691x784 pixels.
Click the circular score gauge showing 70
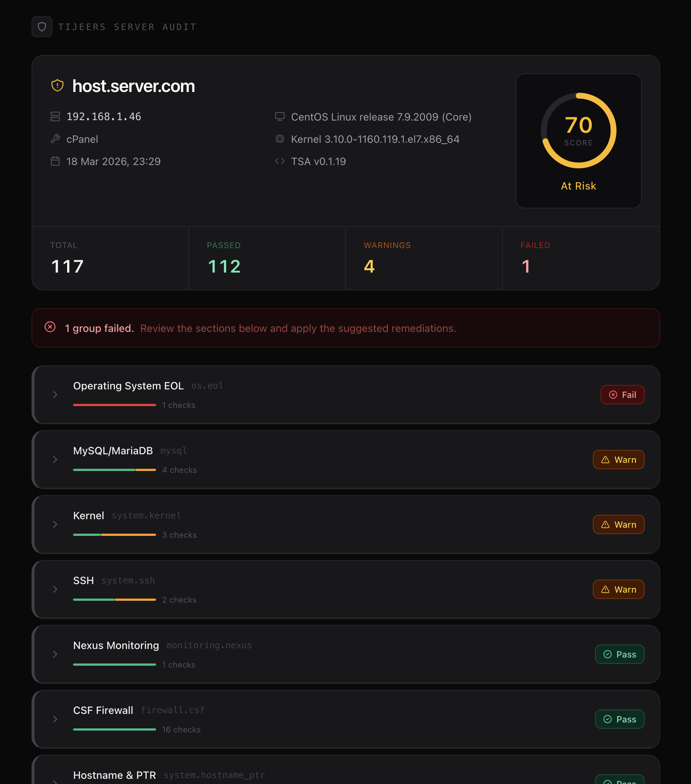[x=578, y=131]
